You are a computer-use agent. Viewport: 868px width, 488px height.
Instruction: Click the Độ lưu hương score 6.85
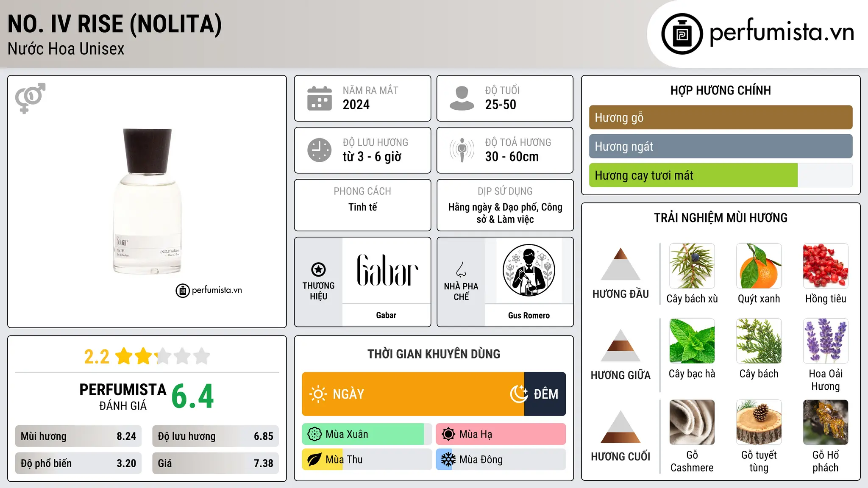tap(264, 436)
